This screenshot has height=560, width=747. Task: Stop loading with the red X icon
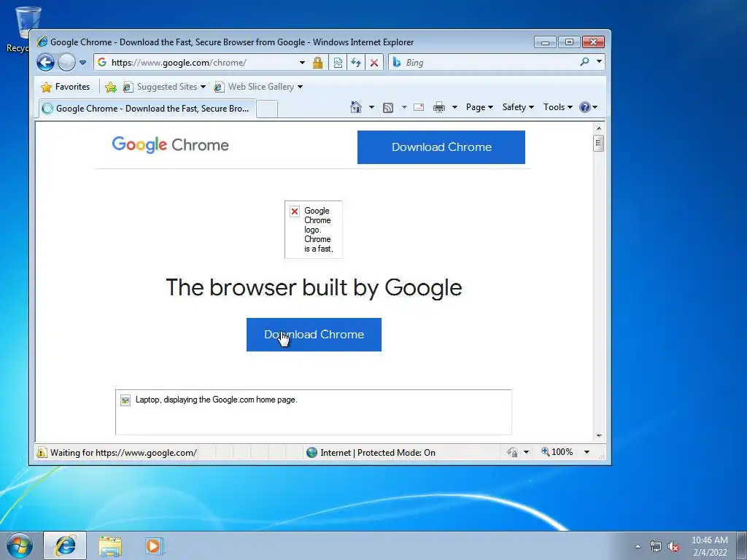tap(374, 63)
